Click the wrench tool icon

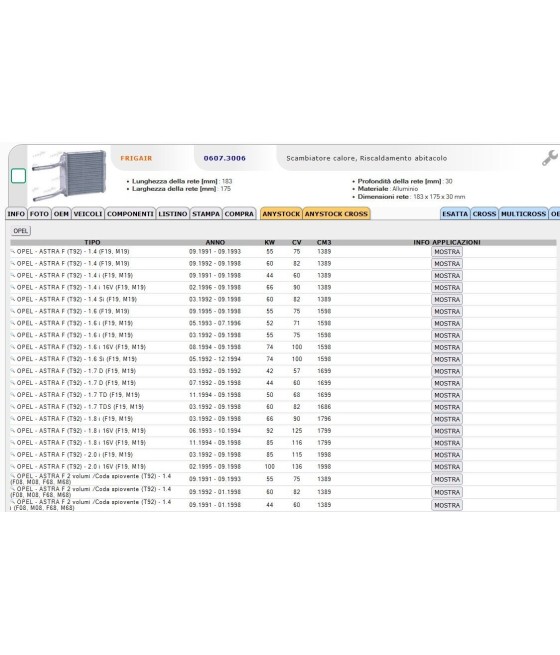tap(550, 158)
